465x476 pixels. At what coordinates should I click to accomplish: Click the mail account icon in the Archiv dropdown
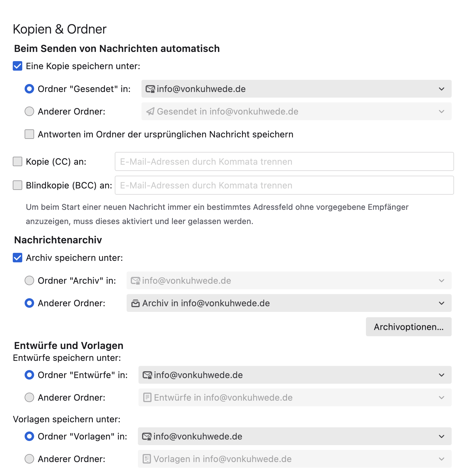point(136,281)
